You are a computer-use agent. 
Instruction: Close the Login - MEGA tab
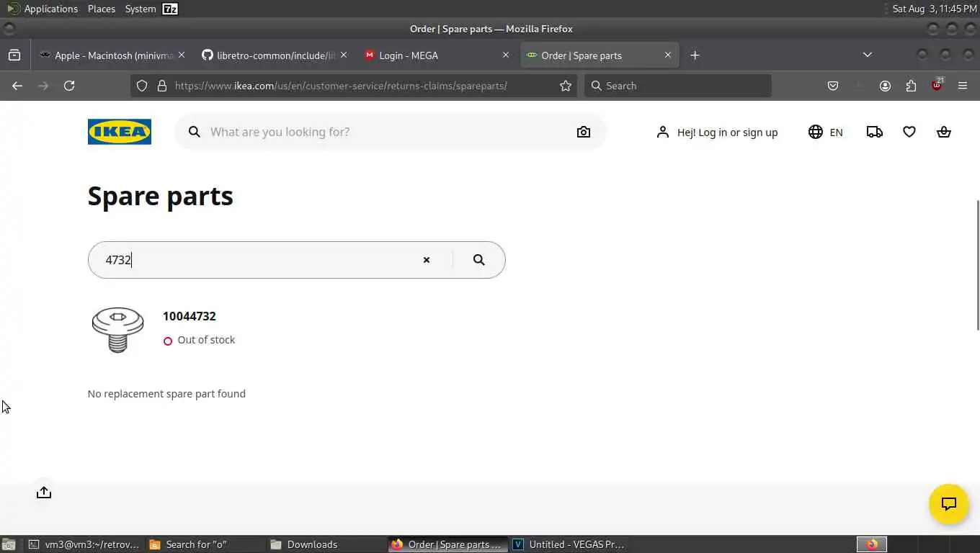point(506,55)
